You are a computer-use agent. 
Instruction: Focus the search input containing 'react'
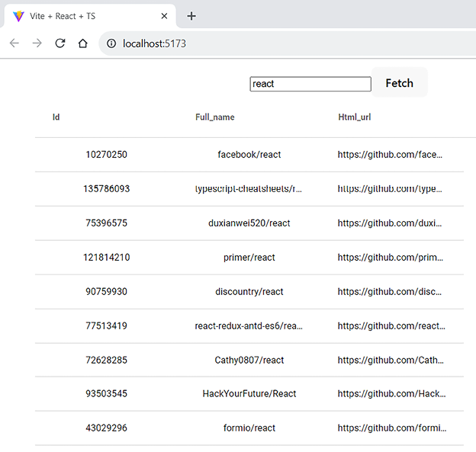(310, 84)
